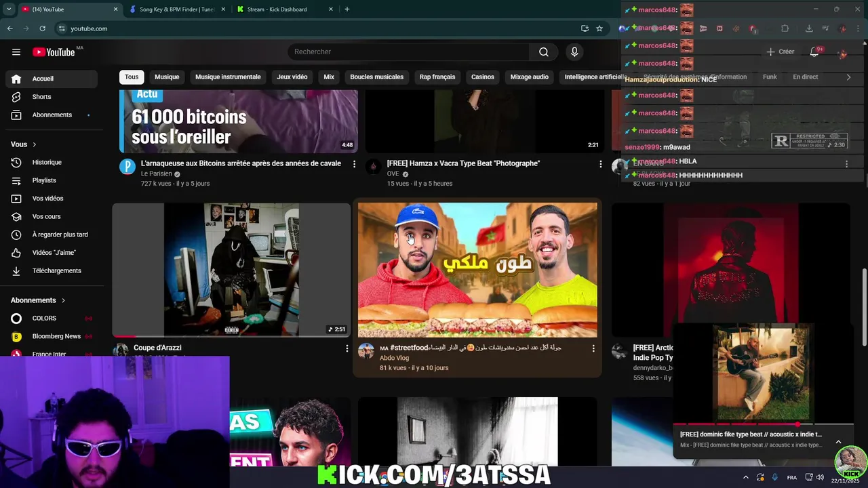This screenshot has width=868, height=488.
Task: Open Hamza x Vacra Type Beat title
Action: point(463,163)
